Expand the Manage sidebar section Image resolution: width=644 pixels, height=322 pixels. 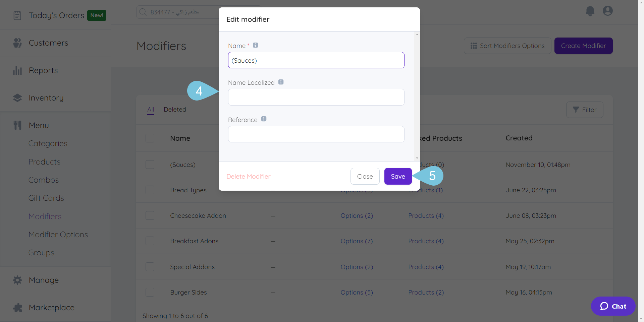[x=44, y=280]
